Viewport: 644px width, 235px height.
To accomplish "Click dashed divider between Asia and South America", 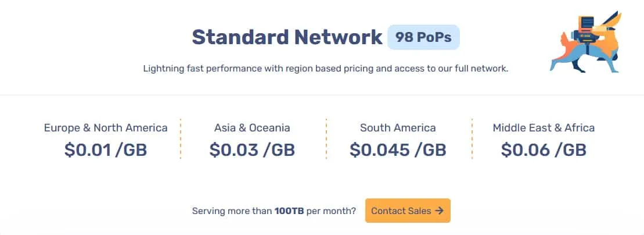I will (326, 138).
